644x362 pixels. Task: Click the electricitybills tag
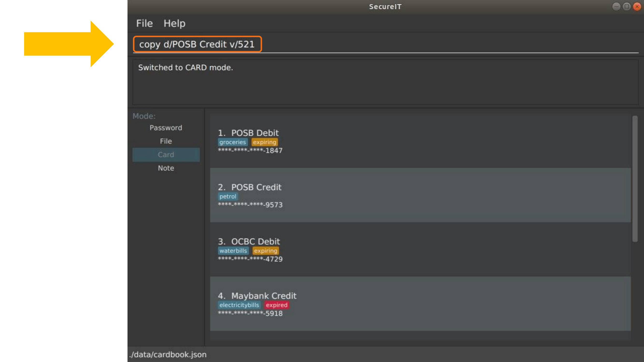point(239,305)
